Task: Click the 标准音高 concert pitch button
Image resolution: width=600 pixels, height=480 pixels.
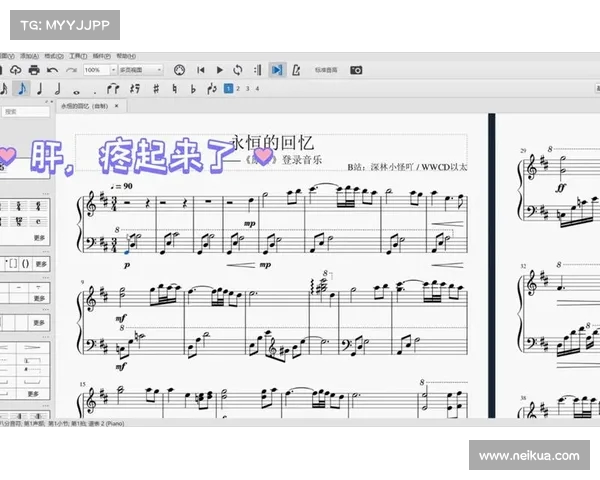Action: click(326, 70)
